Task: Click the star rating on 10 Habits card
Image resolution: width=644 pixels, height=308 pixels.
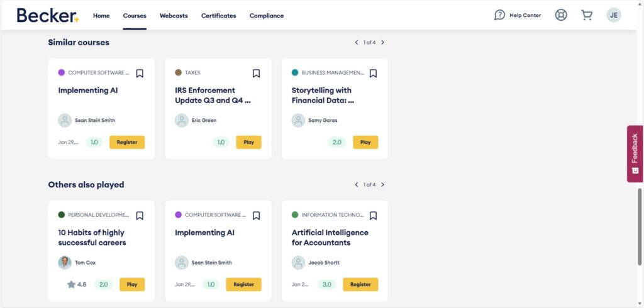Action: coord(71,284)
